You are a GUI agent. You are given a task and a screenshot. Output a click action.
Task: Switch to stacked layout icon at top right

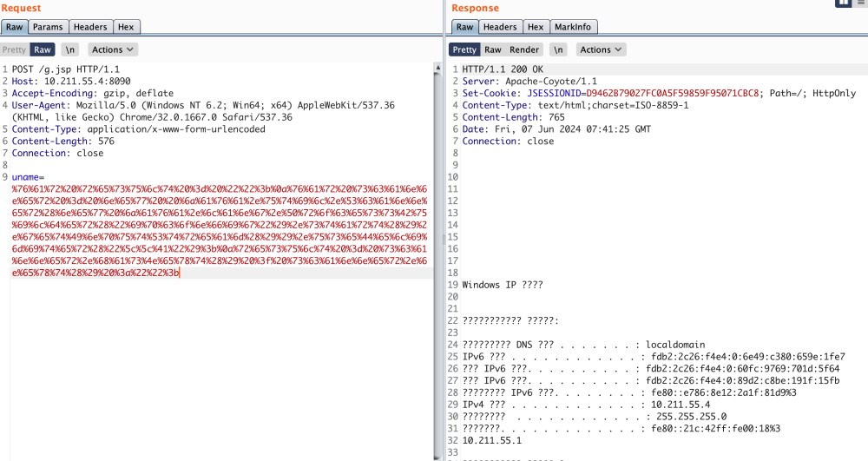click(860, 3)
